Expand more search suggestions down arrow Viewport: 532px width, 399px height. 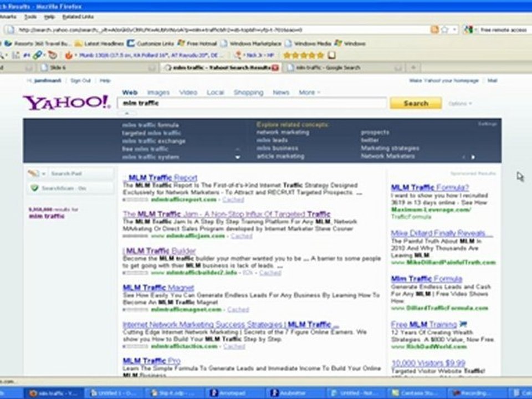(238, 157)
